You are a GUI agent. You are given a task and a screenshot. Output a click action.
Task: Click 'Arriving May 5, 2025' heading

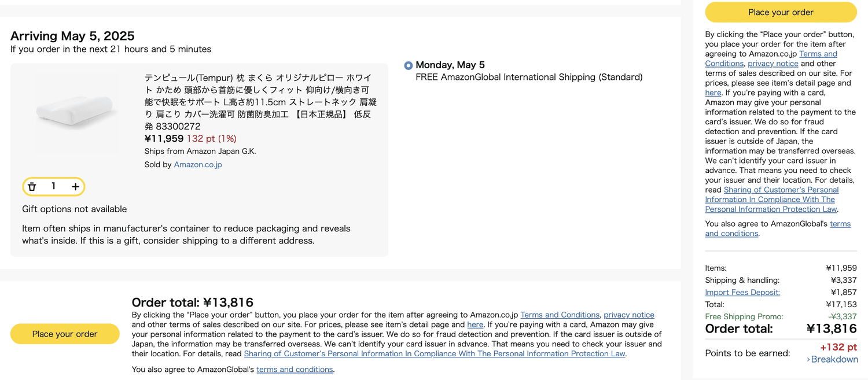click(x=72, y=36)
